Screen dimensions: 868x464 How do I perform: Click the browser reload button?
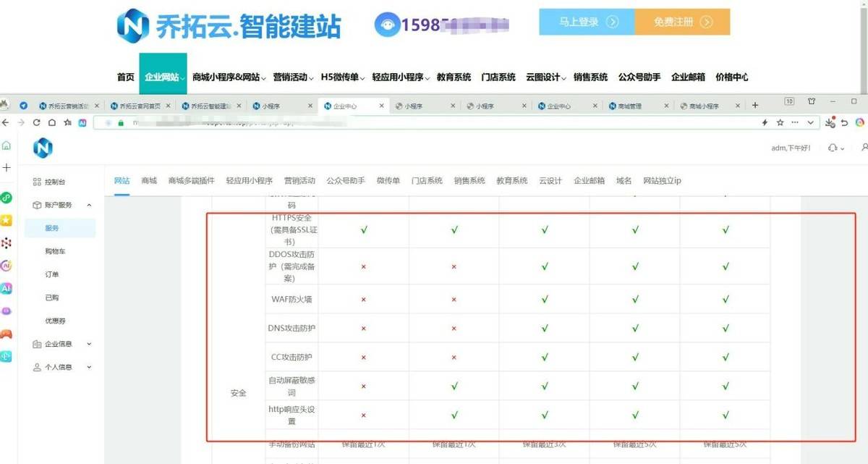[x=35, y=123]
